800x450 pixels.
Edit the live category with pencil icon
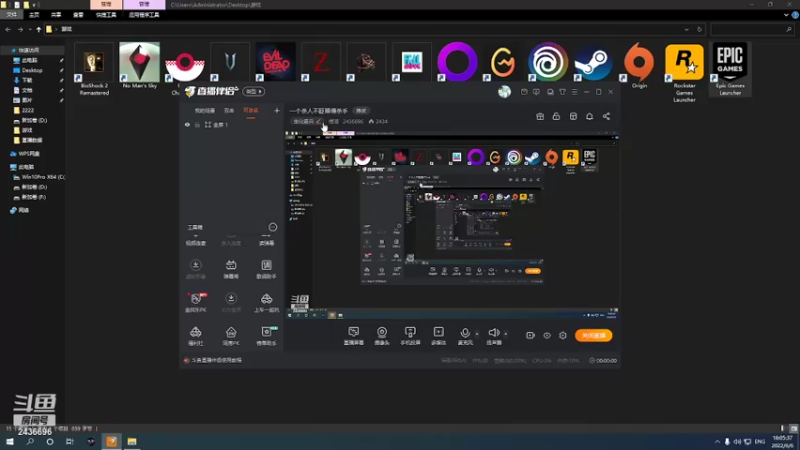(x=318, y=121)
